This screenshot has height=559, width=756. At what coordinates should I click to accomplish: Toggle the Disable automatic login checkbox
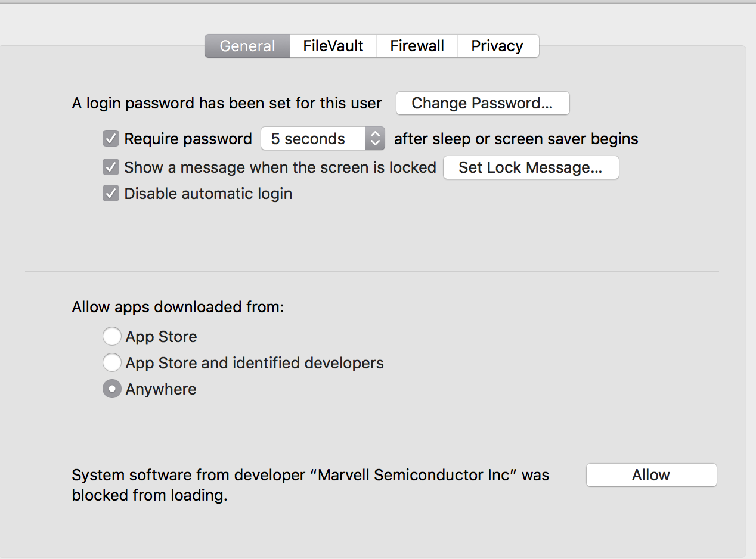[111, 194]
